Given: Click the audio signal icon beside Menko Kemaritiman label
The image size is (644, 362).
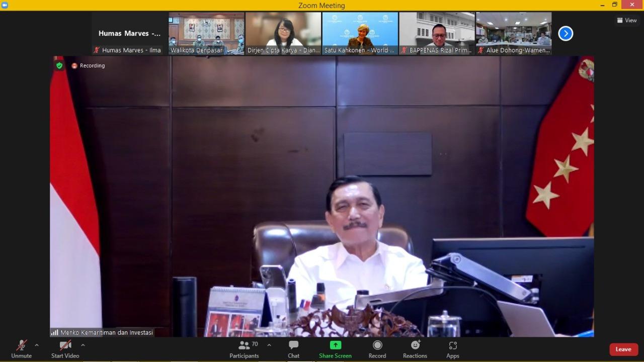Looking at the screenshot, I should pyautogui.click(x=54, y=332).
